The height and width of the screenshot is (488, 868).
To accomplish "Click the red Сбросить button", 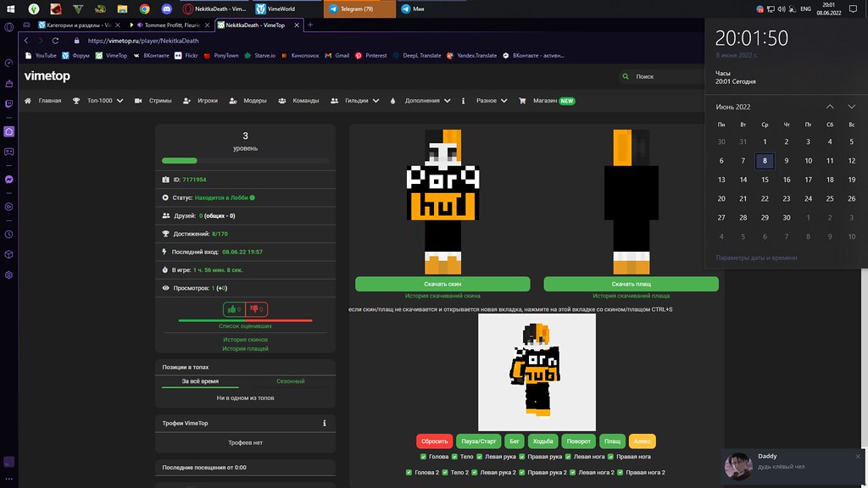I will pos(434,441).
